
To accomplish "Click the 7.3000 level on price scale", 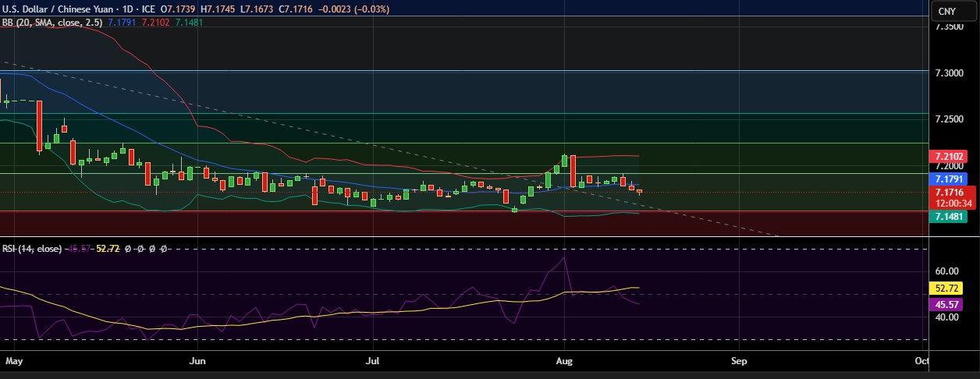I will 950,73.
